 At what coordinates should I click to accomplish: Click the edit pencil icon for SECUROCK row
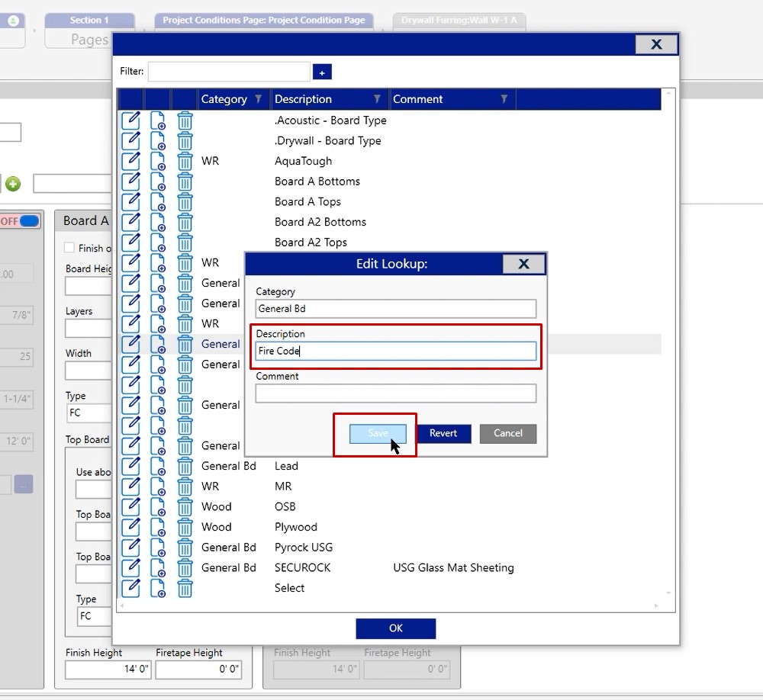pos(130,567)
